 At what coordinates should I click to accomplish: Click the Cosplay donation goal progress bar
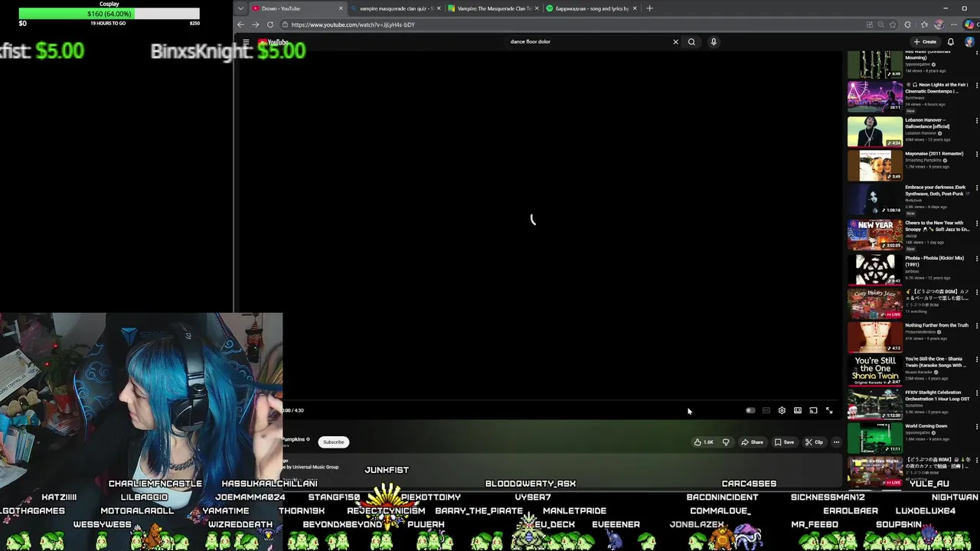(109, 14)
